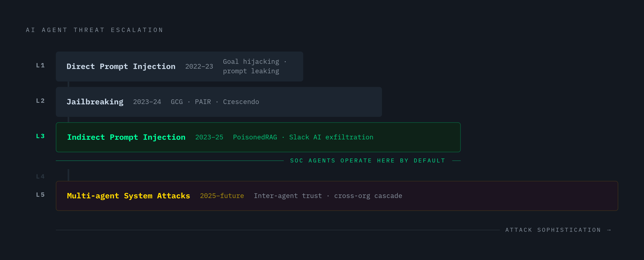Select the green L3 level label
The height and width of the screenshot is (260, 644).
click(40, 136)
